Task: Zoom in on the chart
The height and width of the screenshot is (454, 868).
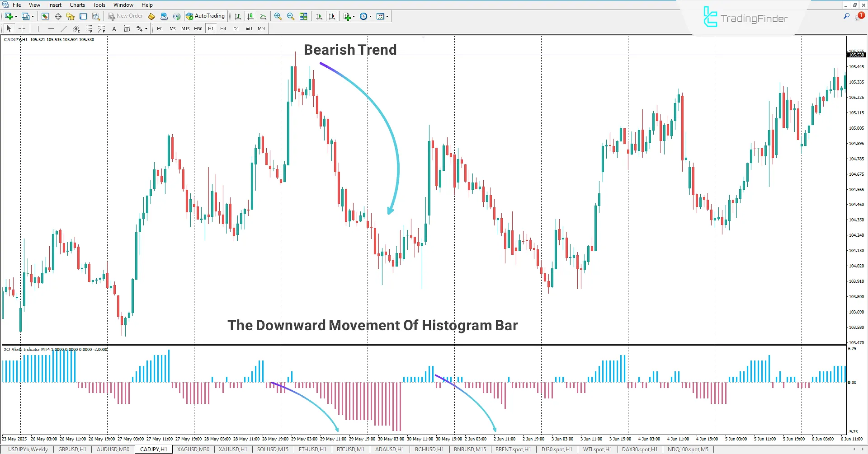Action: pyautogui.click(x=278, y=16)
